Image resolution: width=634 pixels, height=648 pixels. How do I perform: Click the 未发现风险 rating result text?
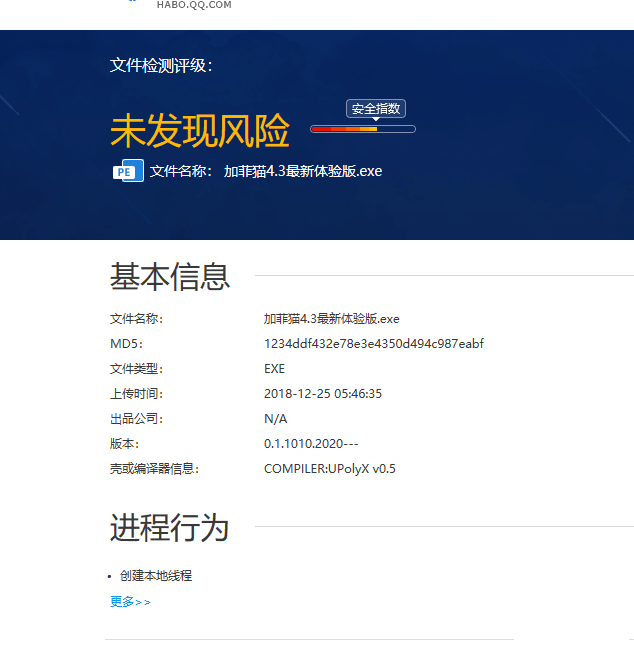[x=199, y=131]
